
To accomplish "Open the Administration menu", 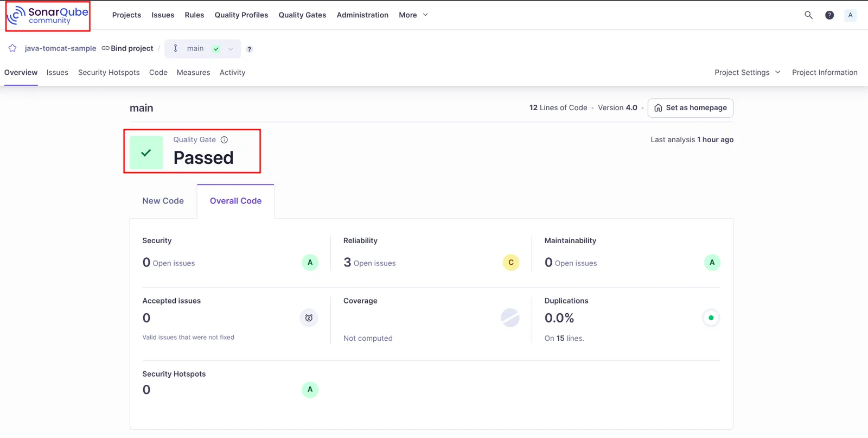I will [362, 15].
